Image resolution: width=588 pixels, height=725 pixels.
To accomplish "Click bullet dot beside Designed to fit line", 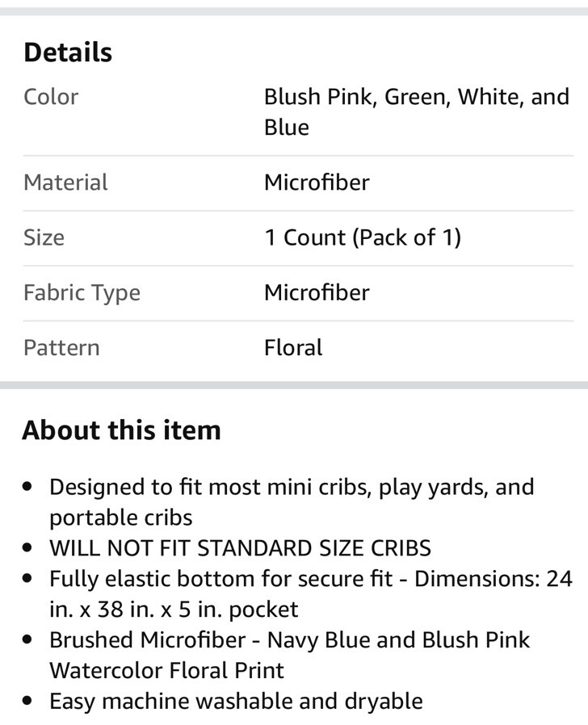I will click(x=28, y=488).
